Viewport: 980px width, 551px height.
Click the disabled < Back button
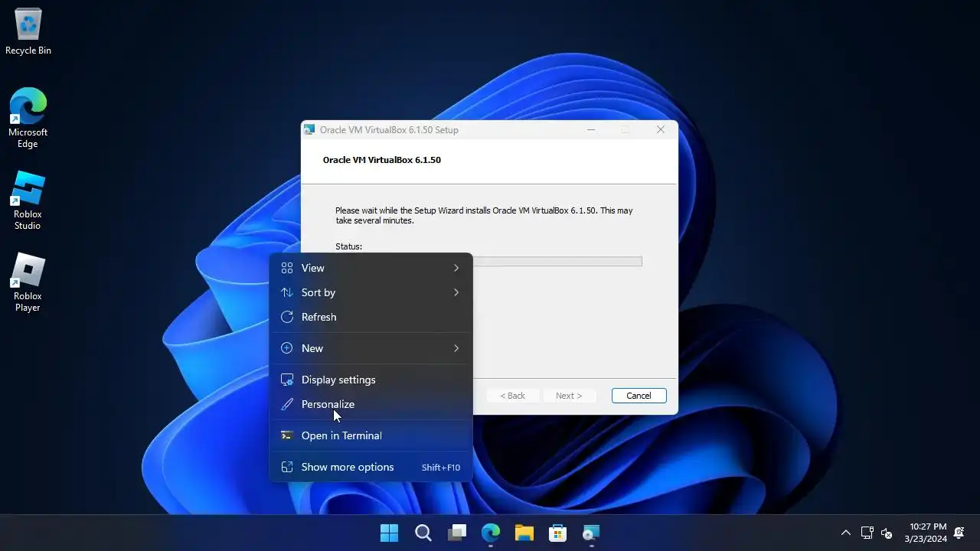(512, 396)
